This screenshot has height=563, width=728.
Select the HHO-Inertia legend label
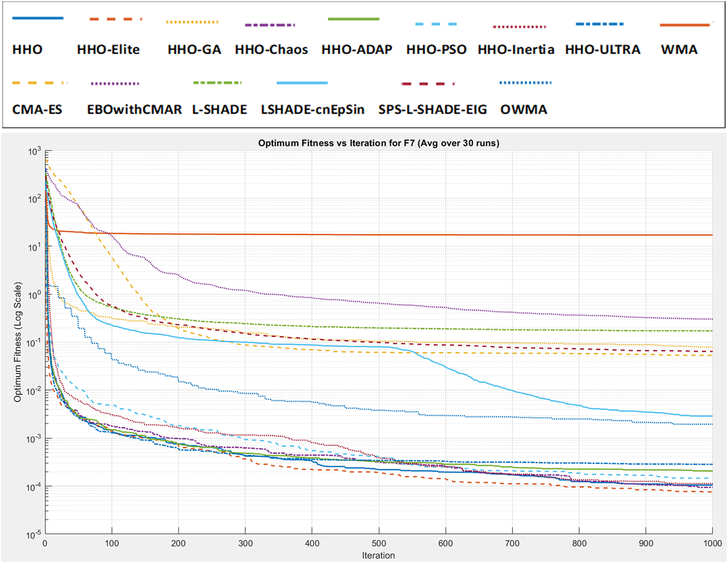[x=516, y=50]
